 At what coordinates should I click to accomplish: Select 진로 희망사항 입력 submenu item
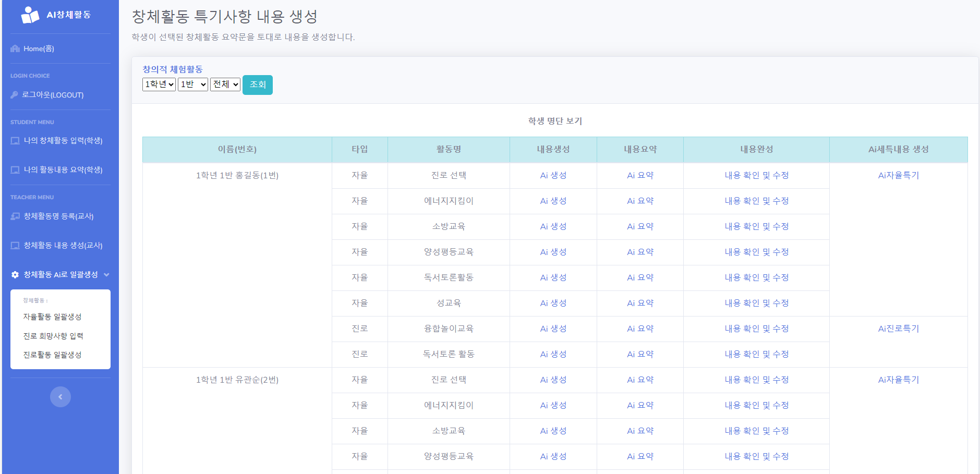coord(53,336)
